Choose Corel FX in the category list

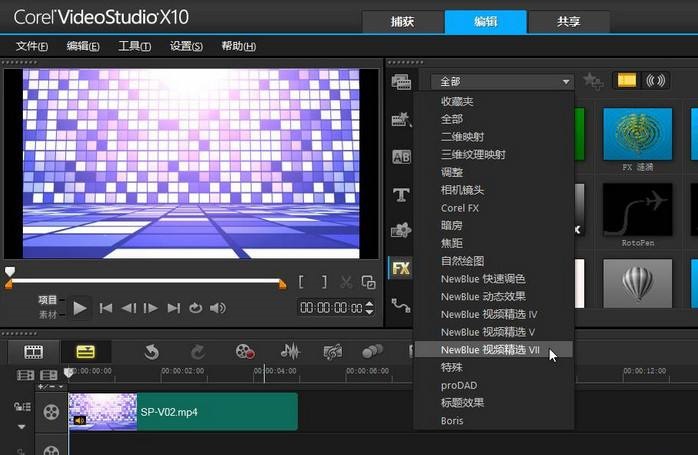click(x=460, y=208)
